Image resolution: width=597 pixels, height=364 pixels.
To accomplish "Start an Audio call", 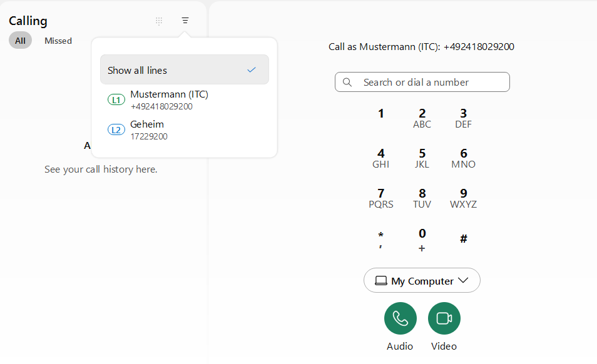I will click(x=400, y=318).
